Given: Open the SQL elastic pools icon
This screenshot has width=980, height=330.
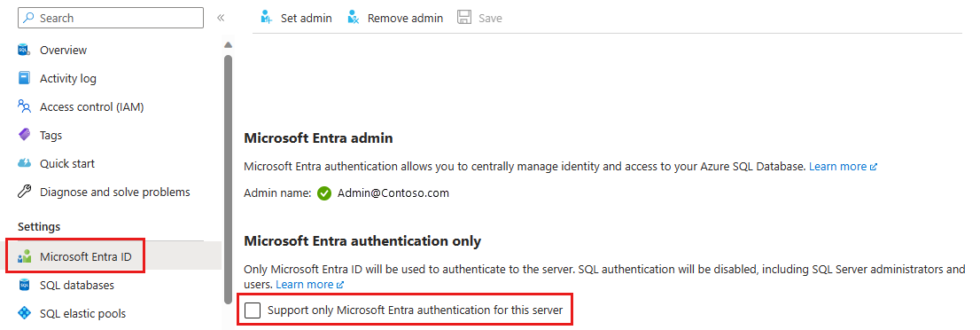Looking at the screenshot, I should point(24,313).
